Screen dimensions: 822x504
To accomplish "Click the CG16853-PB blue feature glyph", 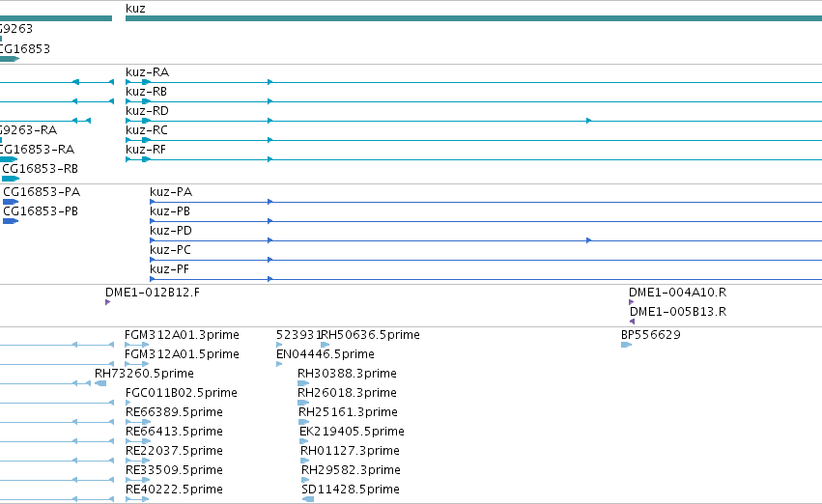I will tap(11, 221).
